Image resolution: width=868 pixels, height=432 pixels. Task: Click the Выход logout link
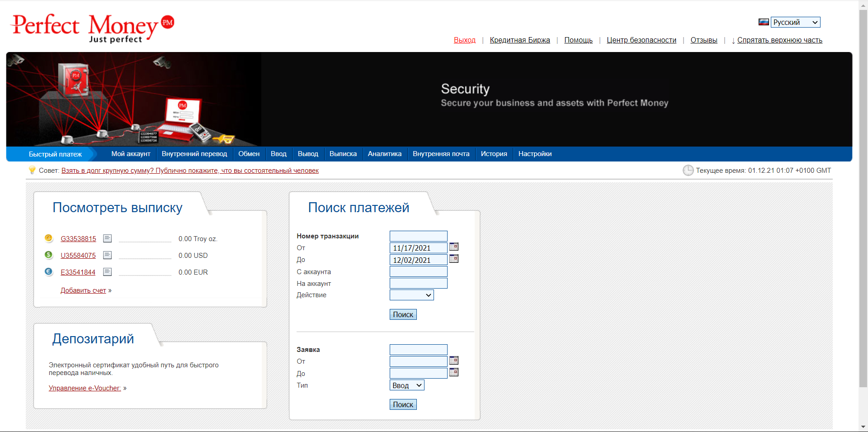click(465, 40)
